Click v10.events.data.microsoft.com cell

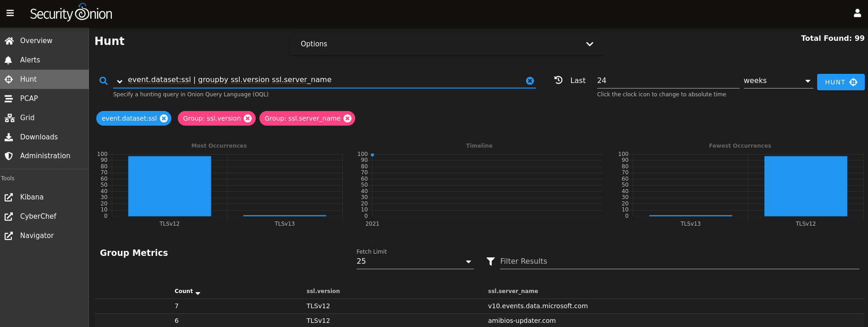point(538,306)
